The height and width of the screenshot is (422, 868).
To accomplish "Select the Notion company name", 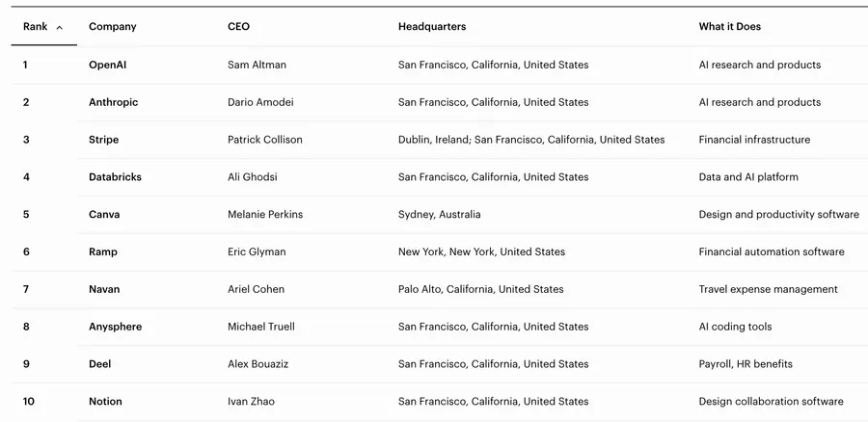I will (x=105, y=402).
